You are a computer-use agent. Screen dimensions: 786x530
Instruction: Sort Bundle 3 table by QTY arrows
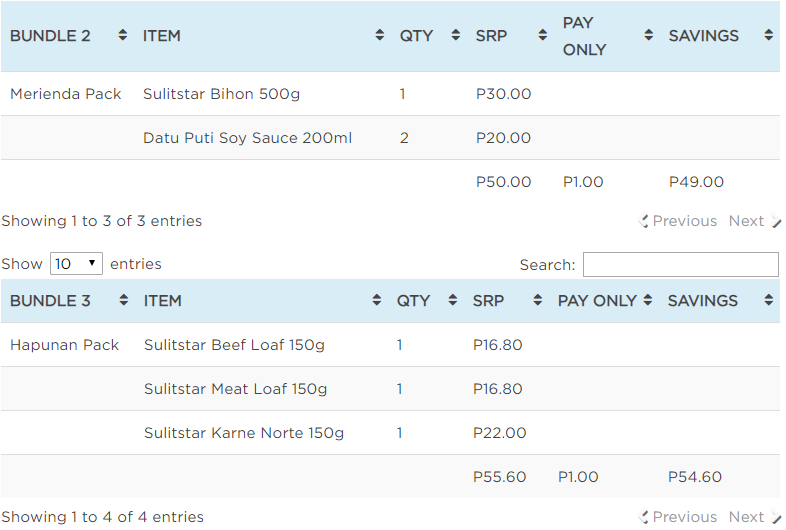tap(453, 300)
